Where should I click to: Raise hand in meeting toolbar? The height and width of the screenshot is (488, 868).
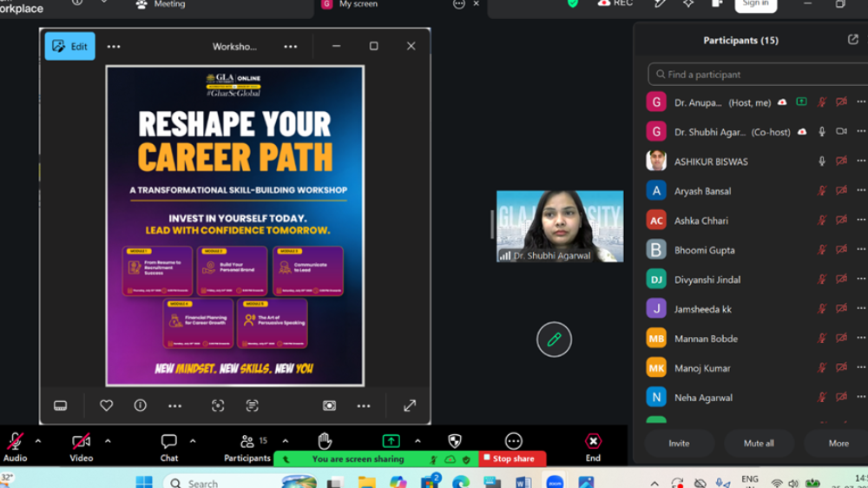(x=325, y=441)
